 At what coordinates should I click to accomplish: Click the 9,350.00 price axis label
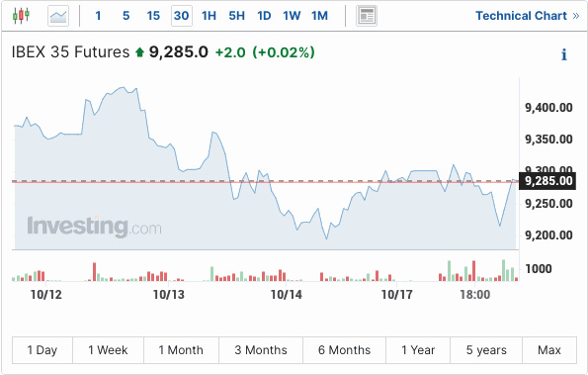(x=548, y=140)
